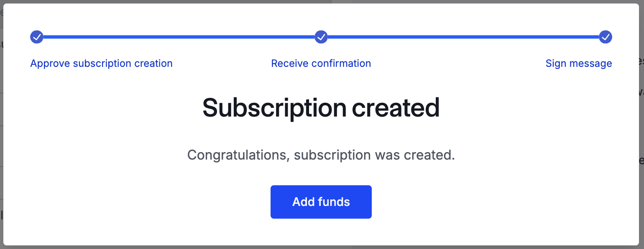The width and height of the screenshot is (644, 249).
Task: Click the Sign message step checkmark icon
Action: coord(606,37)
